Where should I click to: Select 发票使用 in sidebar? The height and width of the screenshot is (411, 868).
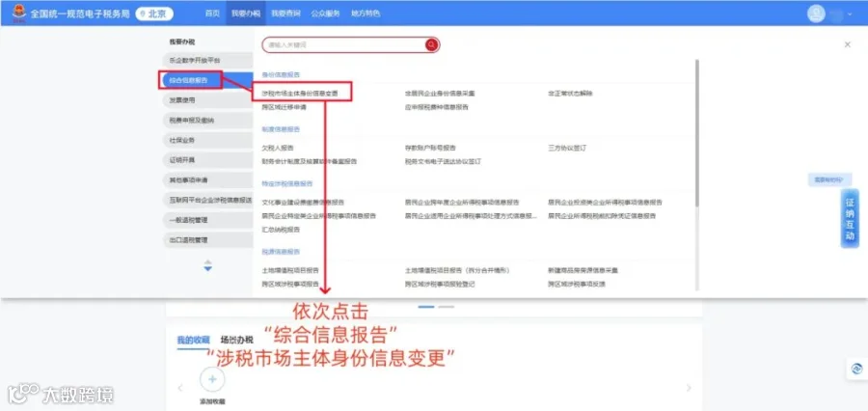coord(208,100)
